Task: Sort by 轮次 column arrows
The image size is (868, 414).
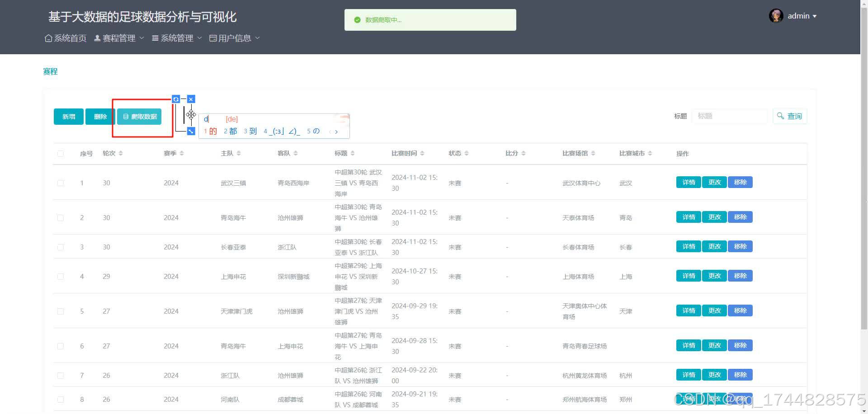Action: (x=121, y=154)
